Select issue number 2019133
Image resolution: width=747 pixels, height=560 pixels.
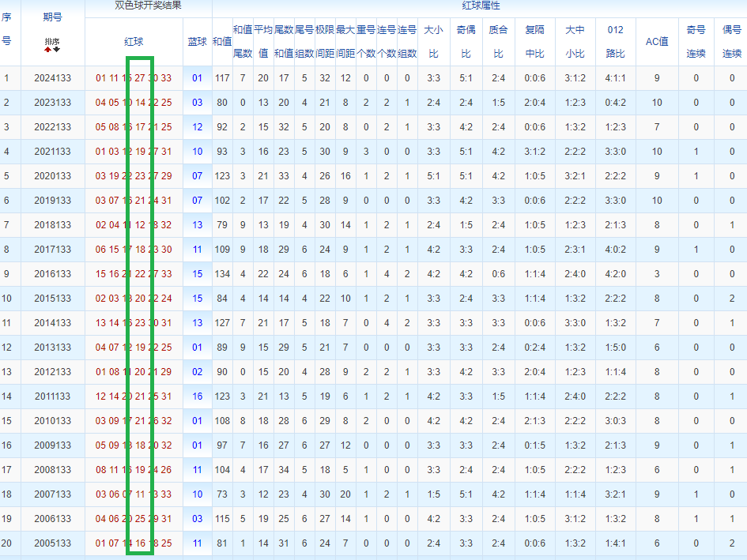pyautogui.click(x=52, y=201)
